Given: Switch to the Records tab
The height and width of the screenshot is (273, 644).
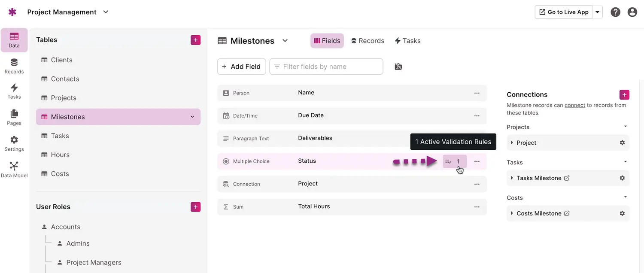Looking at the screenshot, I should tap(368, 41).
